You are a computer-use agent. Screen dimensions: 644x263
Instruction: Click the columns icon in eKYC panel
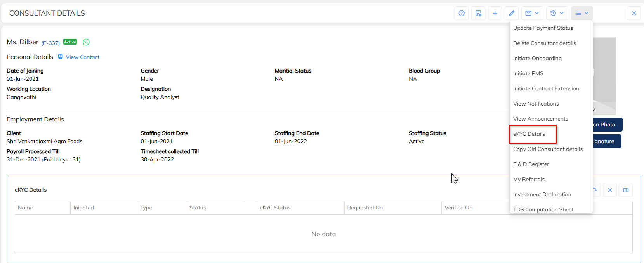(x=626, y=190)
